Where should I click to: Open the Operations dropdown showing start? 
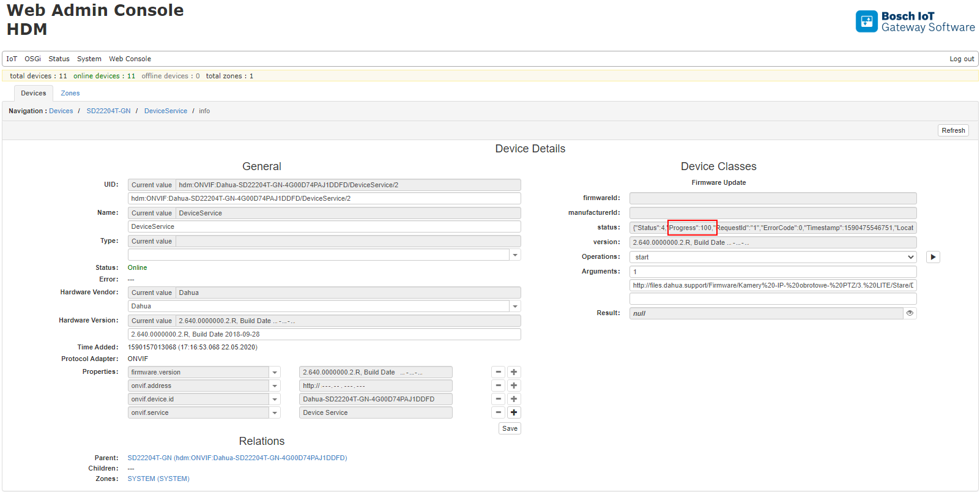point(773,257)
